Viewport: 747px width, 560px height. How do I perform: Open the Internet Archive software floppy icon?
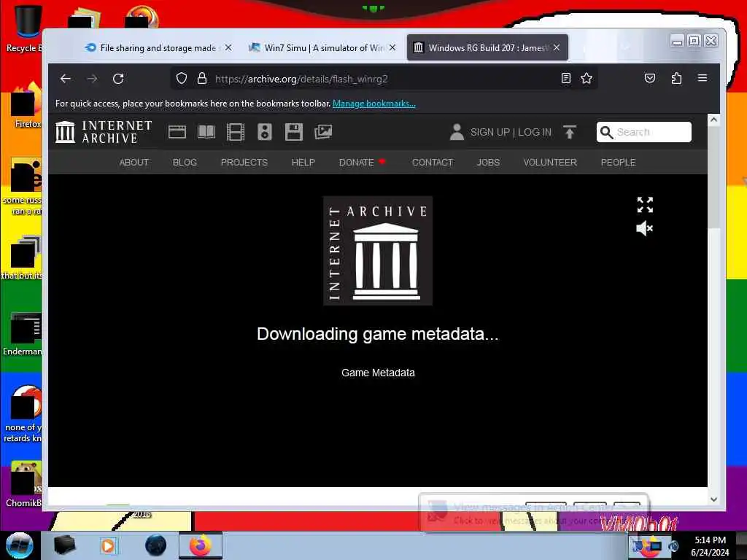(294, 132)
